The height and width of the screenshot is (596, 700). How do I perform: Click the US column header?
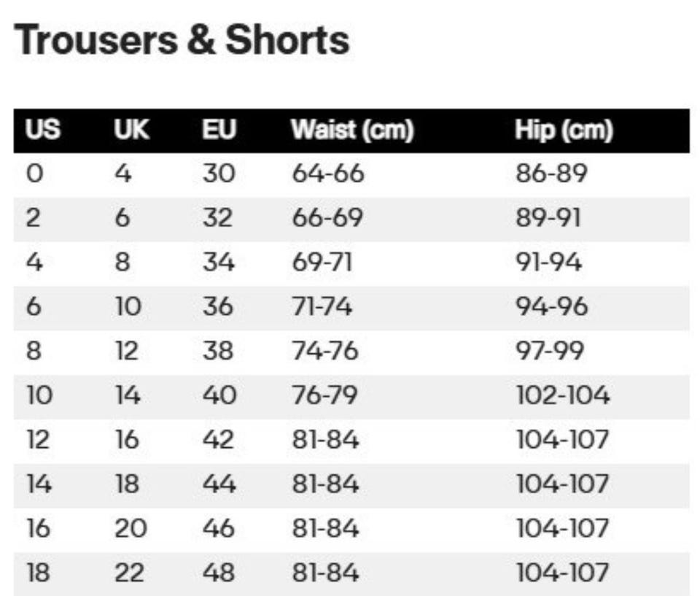[43, 131]
